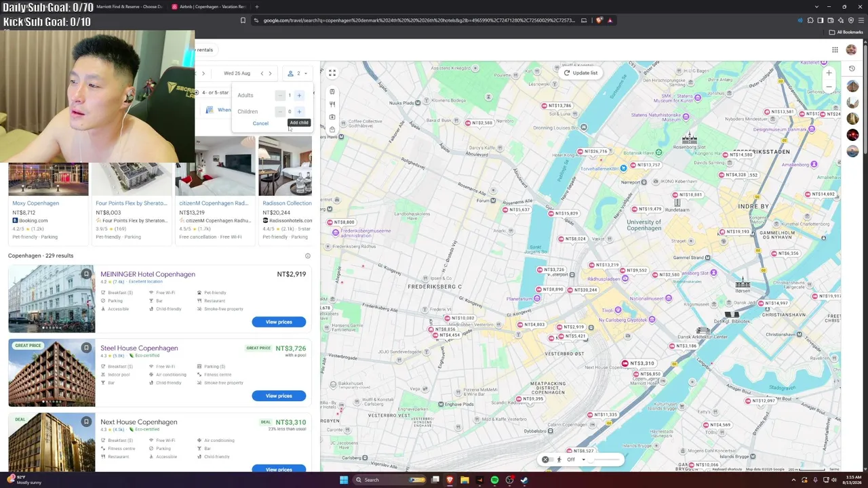Expand the map to full screen

pos(332,73)
